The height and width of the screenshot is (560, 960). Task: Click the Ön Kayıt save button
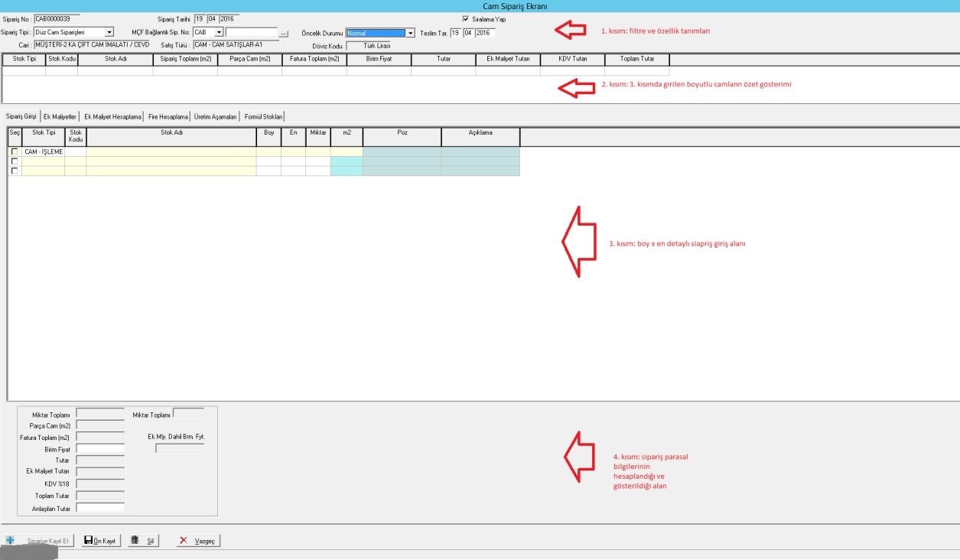[101, 540]
